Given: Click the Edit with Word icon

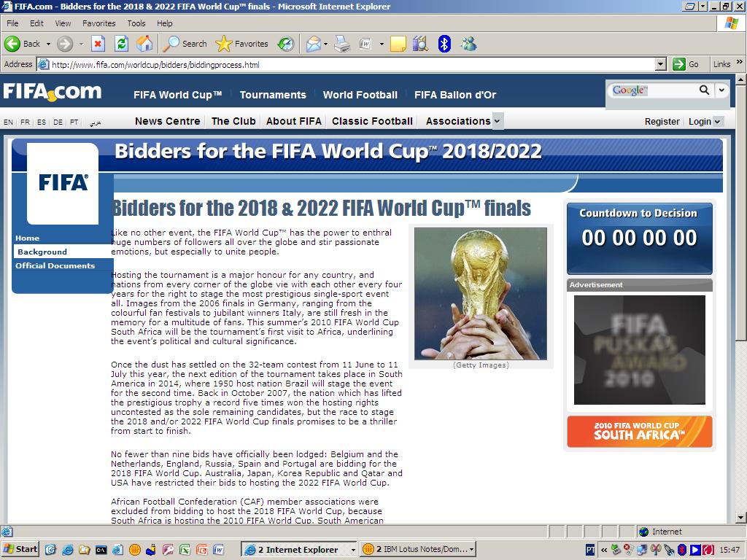Looking at the screenshot, I should (x=365, y=44).
